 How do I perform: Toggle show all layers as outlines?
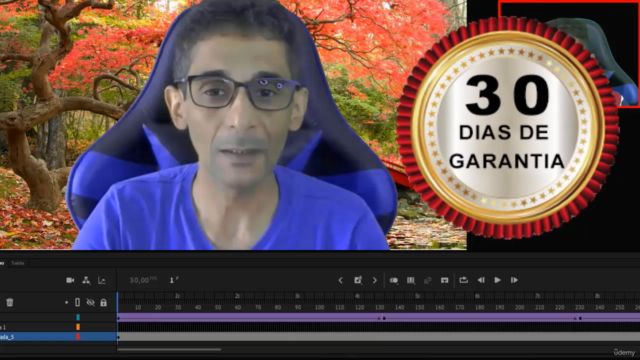[78, 302]
